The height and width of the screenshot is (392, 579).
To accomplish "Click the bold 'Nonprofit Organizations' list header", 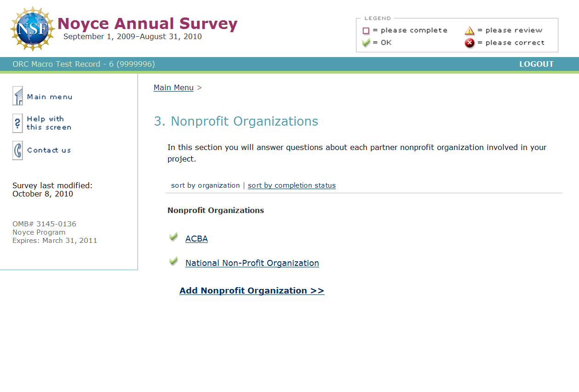I will pos(216,210).
